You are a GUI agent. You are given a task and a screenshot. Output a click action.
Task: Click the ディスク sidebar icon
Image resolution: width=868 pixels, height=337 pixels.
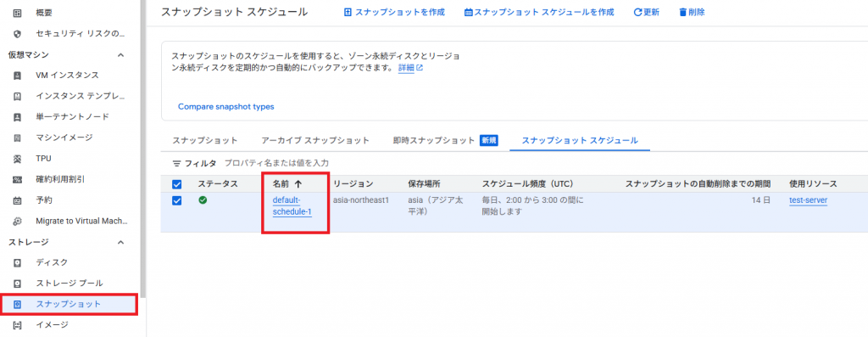[17, 262]
